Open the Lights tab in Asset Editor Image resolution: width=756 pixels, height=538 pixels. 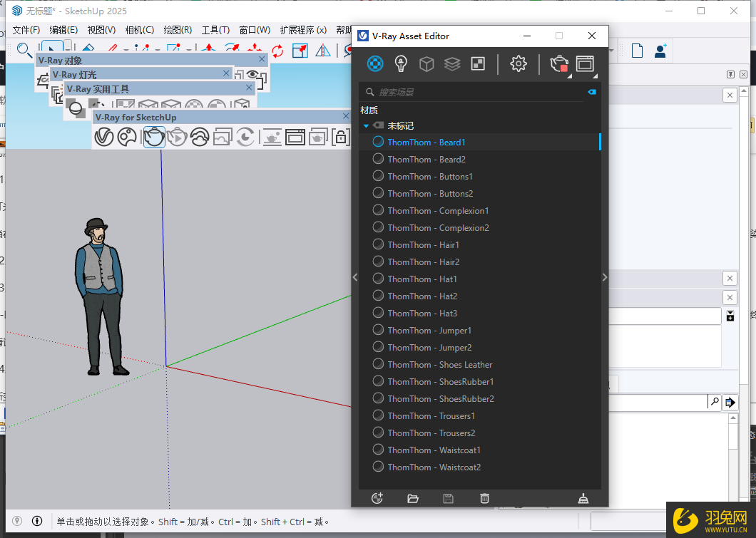[401, 63]
